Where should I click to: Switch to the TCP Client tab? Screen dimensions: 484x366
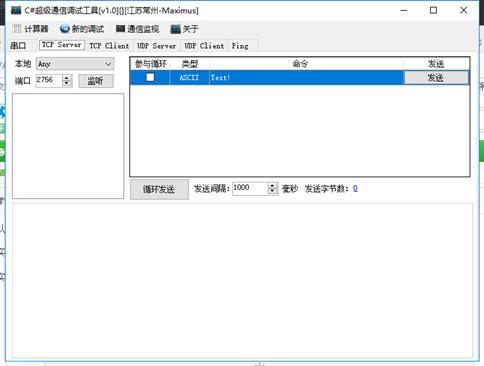coord(109,46)
